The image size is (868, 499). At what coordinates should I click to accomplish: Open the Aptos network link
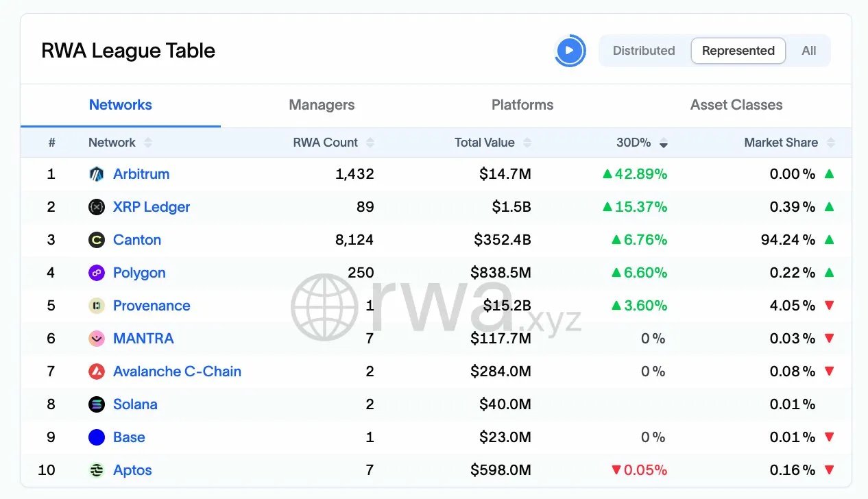(x=132, y=470)
